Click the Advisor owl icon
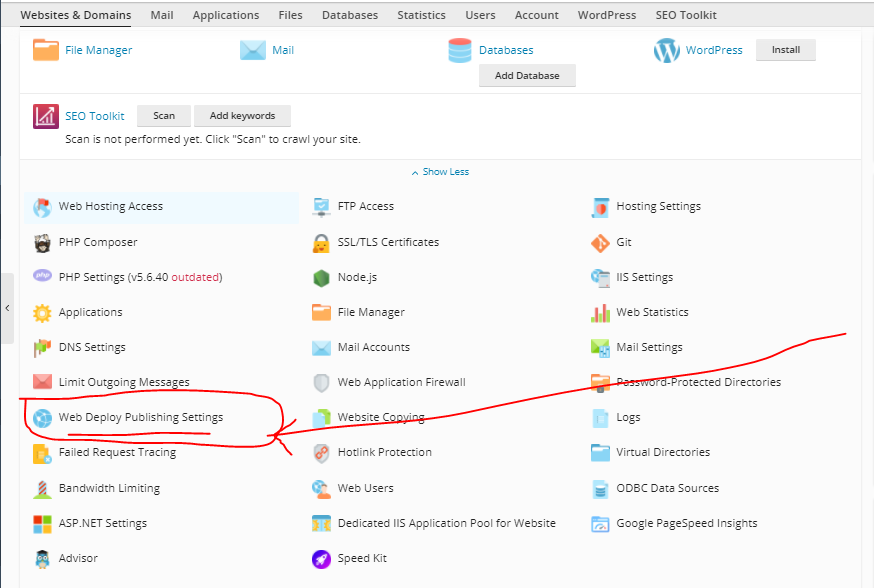 42,559
